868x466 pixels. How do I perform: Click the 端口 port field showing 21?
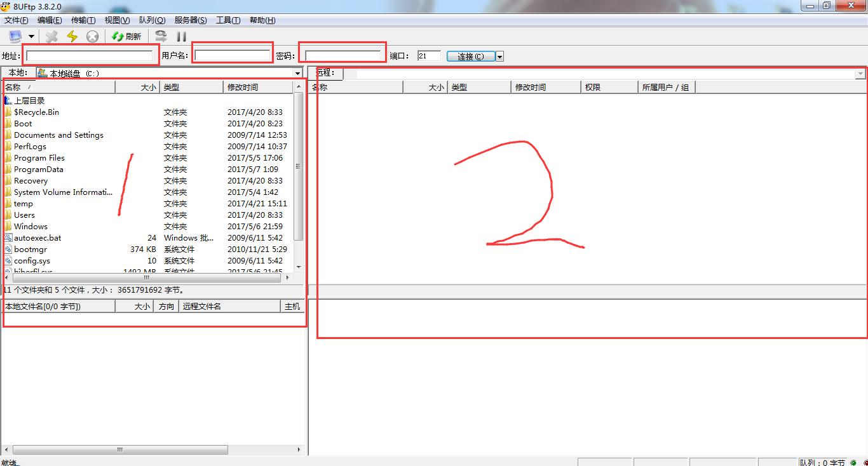pyautogui.click(x=429, y=56)
